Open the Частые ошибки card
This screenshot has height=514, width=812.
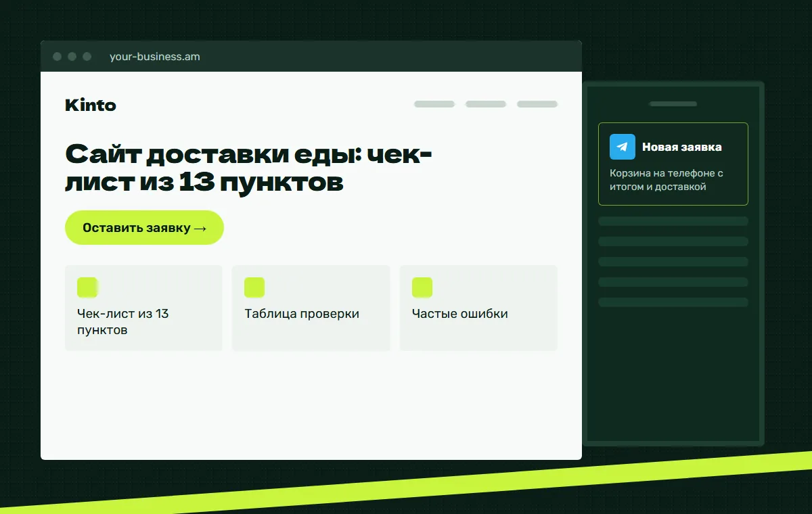click(478, 308)
